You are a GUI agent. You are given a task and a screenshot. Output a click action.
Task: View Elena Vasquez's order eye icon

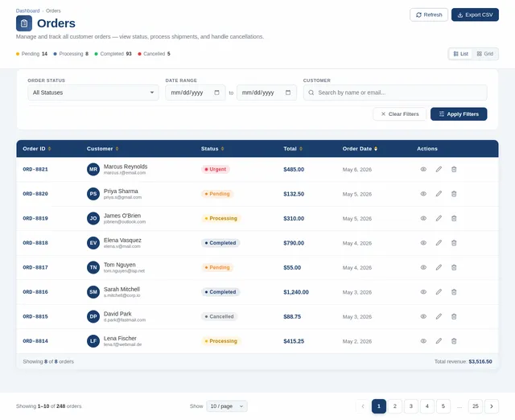pyautogui.click(x=423, y=243)
